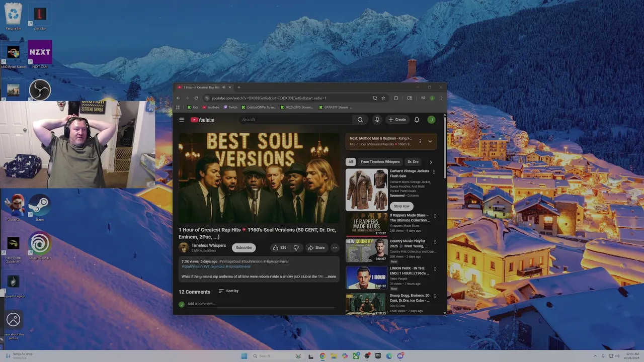This screenshot has height=362, width=644.
Task: Open the YouTube hamburger guide menu
Action: click(182, 120)
